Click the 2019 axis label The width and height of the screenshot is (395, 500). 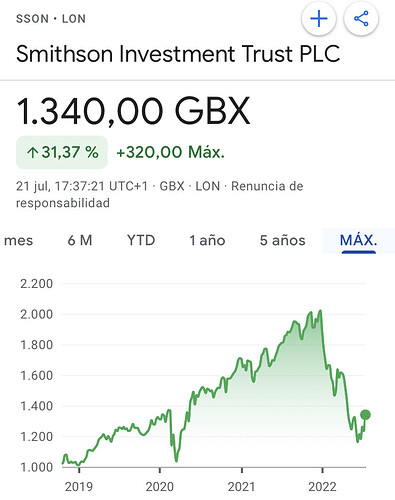click(x=79, y=487)
